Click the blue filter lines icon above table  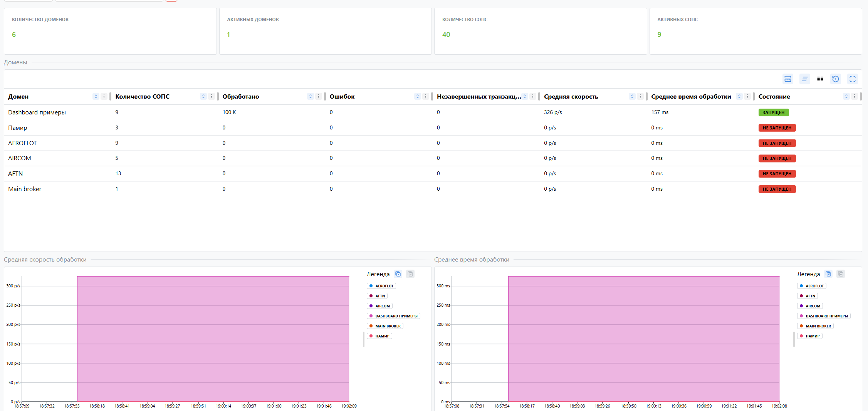pyautogui.click(x=804, y=79)
